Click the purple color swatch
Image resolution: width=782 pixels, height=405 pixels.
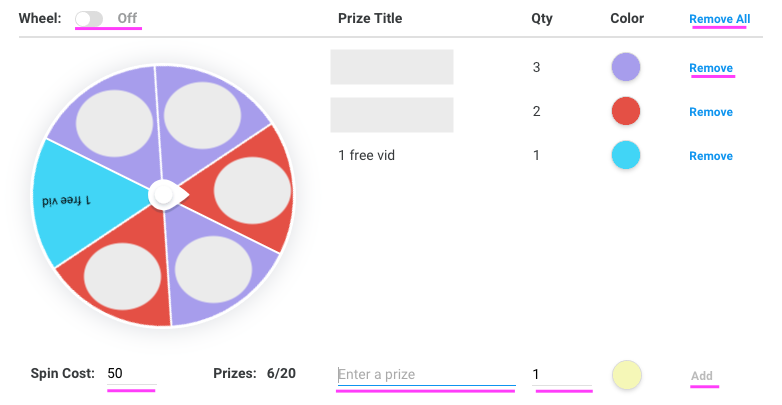626,67
